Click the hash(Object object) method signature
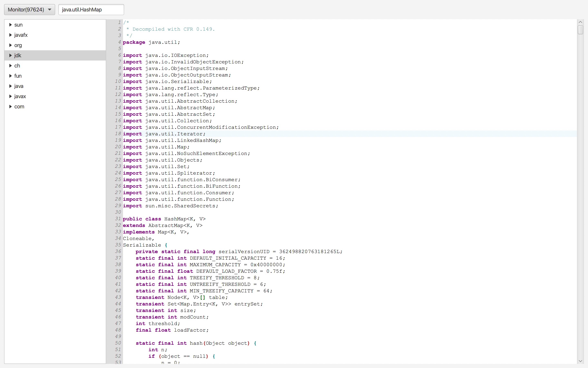Screen dimensions: 588x368 [196, 343]
